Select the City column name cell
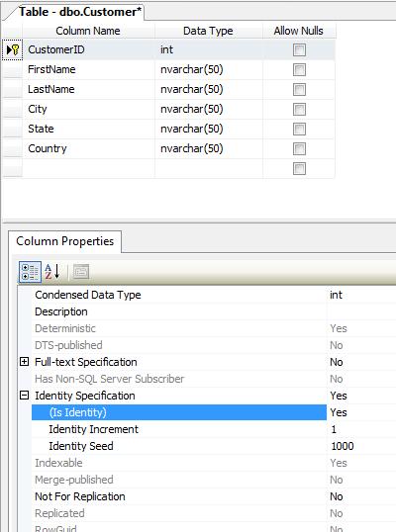The width and height of the screenshot is (396, 532). coord(88,109)
